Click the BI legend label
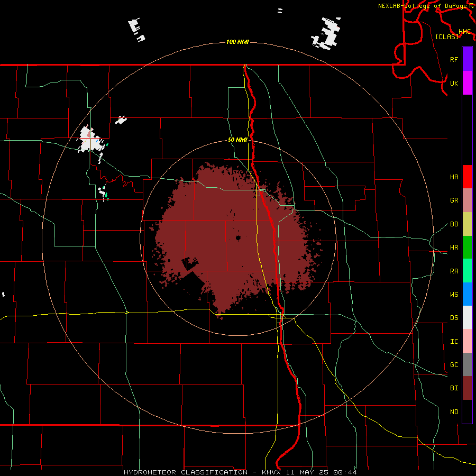 [454, 388]
